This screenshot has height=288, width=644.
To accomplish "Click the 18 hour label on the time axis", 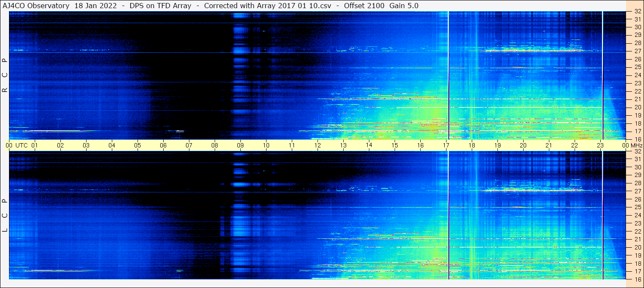I will pos(472,145).
